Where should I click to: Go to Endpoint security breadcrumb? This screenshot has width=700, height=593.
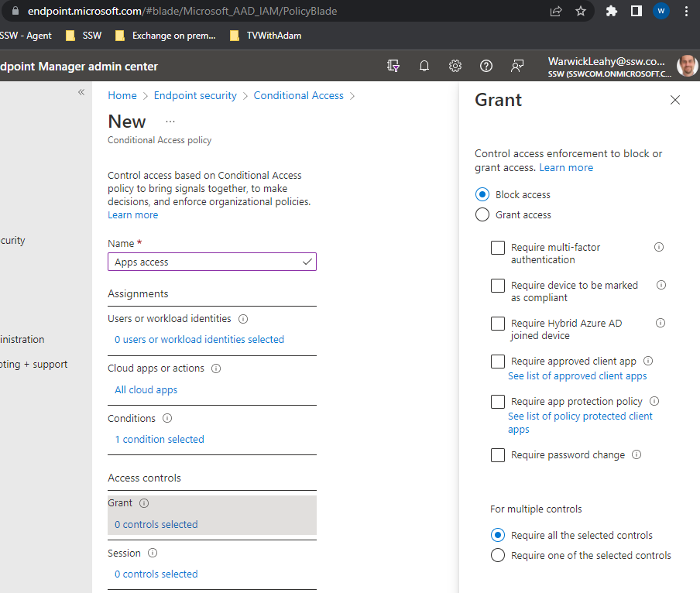[195, 96]
